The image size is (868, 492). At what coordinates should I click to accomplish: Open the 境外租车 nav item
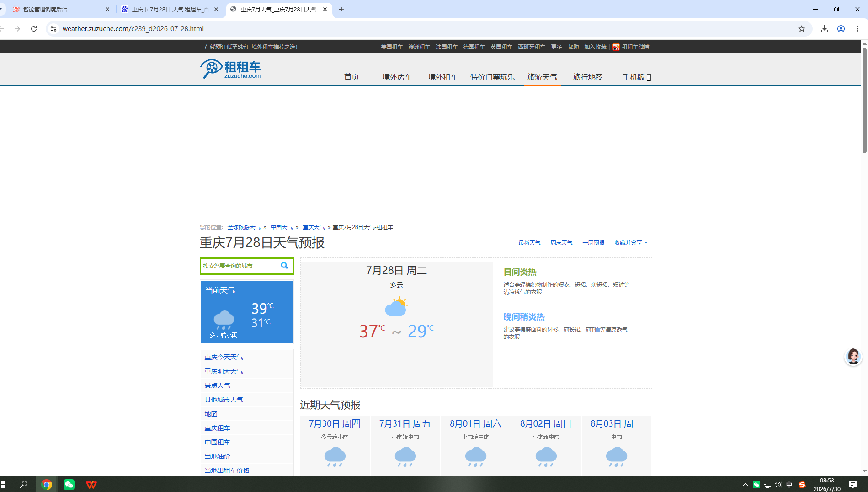(x=443, y=77)
